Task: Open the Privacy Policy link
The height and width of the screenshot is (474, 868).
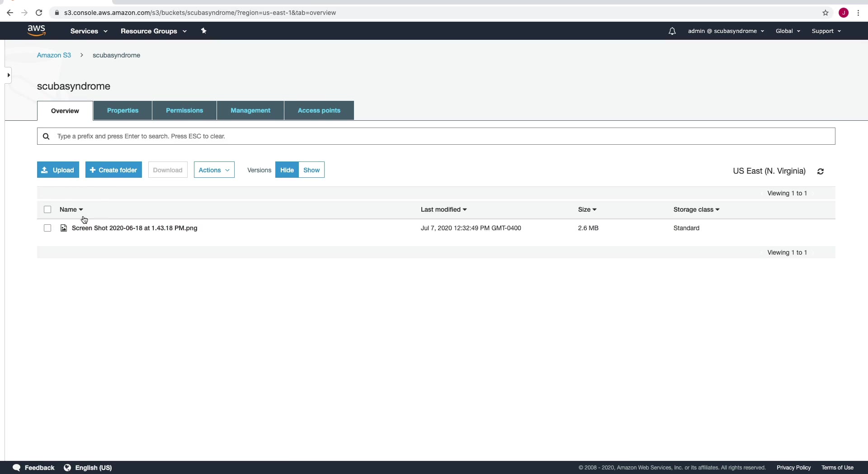Action: (793, 468)
